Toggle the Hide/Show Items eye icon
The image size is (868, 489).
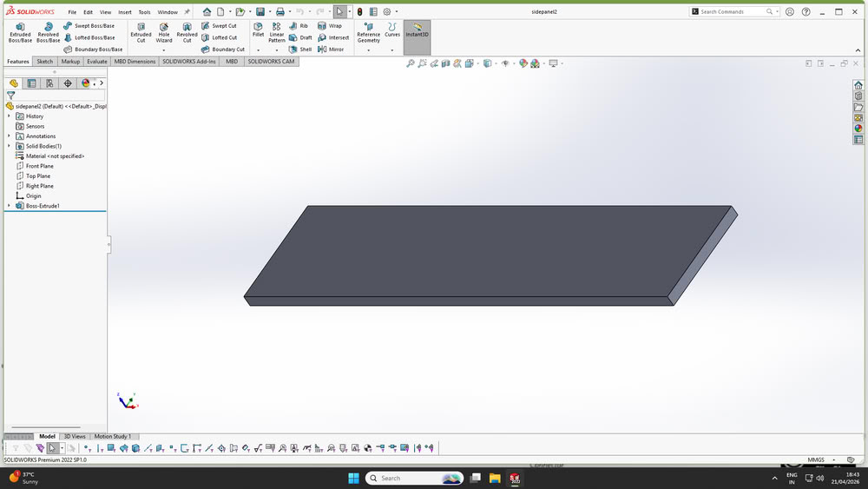coord(505,63)
